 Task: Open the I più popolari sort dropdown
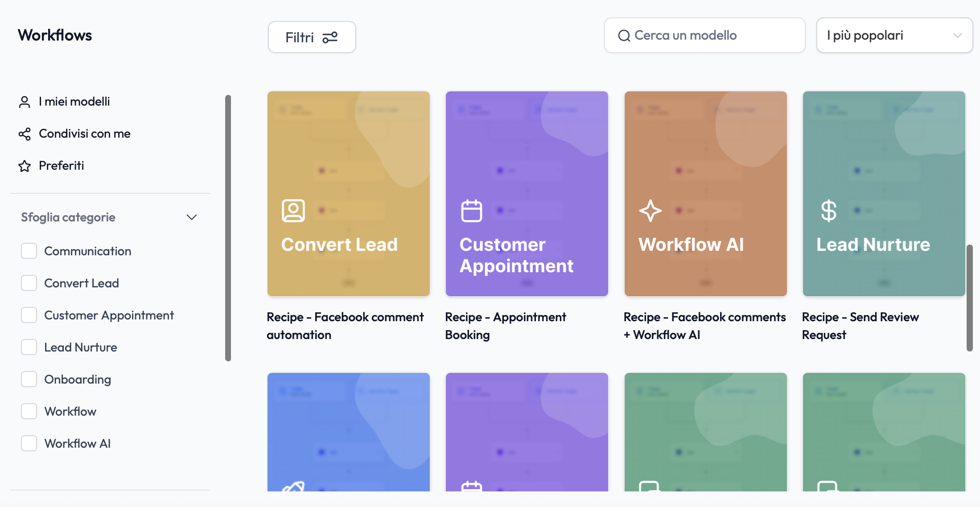pyautogui.click(x=894, y=35)
